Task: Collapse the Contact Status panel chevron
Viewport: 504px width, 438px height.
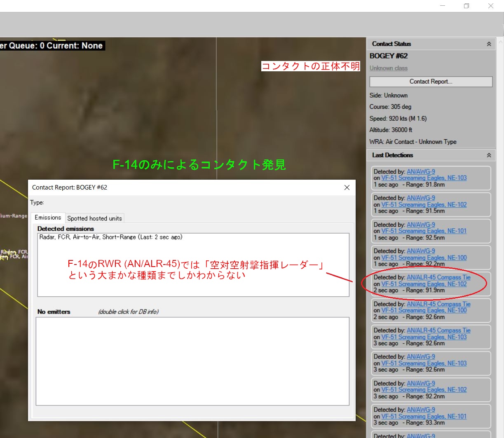Action: pyautogui.click(x=489, y=44)
